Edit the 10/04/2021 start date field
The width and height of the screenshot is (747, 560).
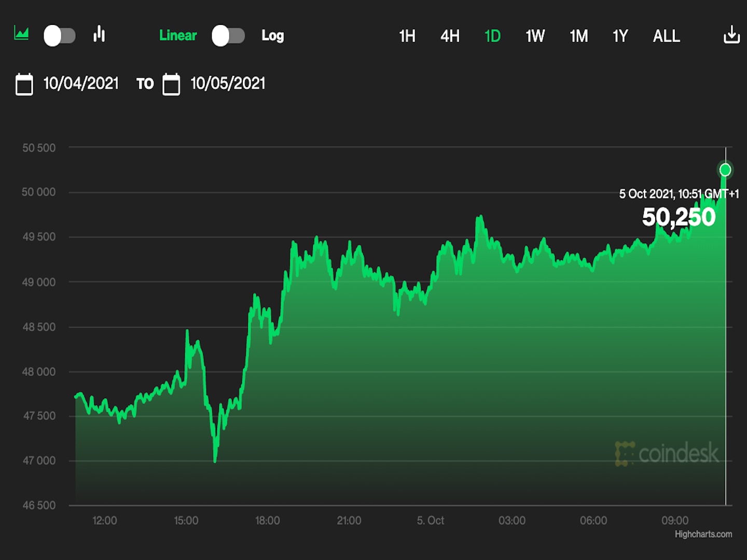[x=81, y=83]
